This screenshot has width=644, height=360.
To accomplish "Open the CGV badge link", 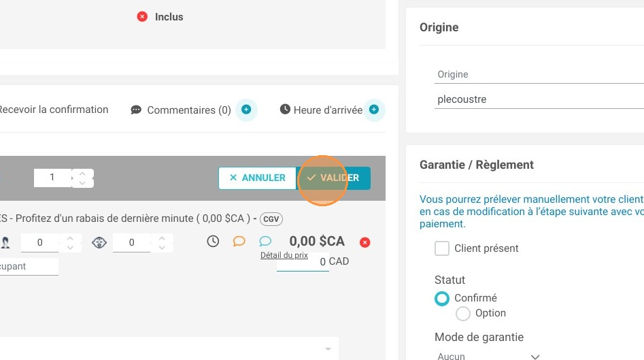I will click(x=271, y=219).
